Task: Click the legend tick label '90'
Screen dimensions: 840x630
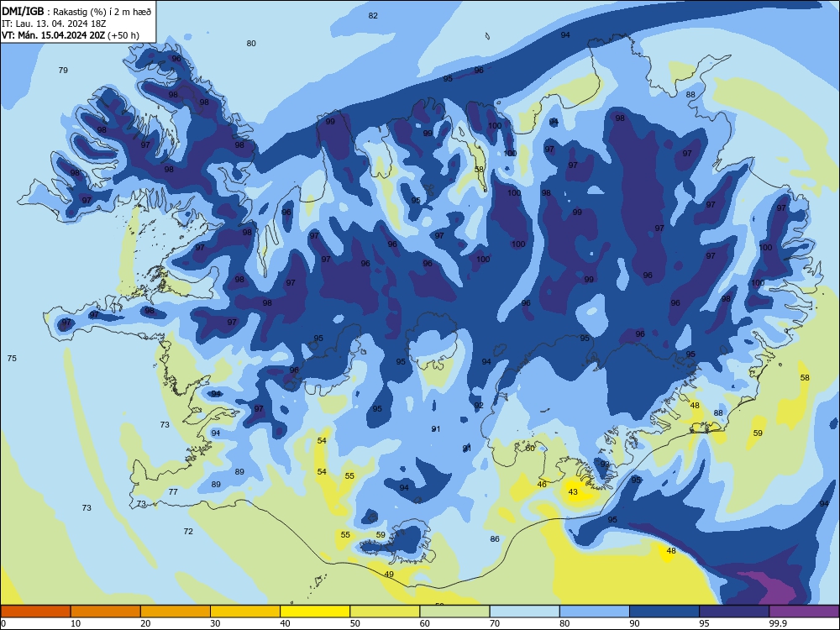Action: [635, 623]
